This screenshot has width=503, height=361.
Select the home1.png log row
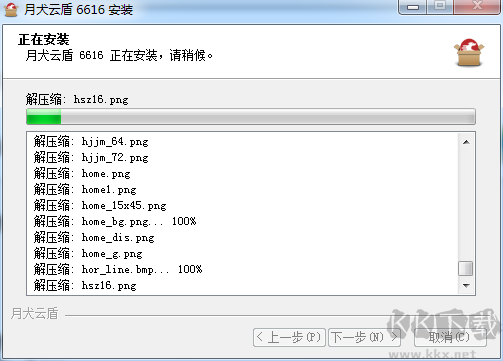coord(242,189)
